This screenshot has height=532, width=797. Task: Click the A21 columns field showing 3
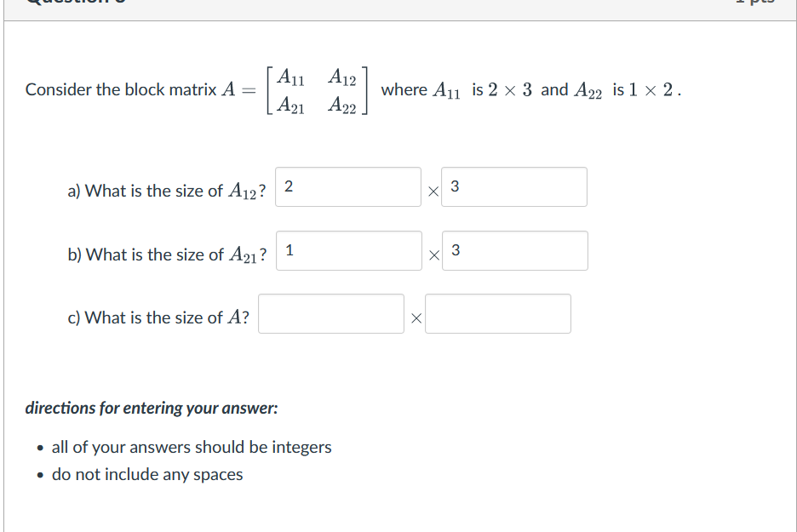point(514,250)
